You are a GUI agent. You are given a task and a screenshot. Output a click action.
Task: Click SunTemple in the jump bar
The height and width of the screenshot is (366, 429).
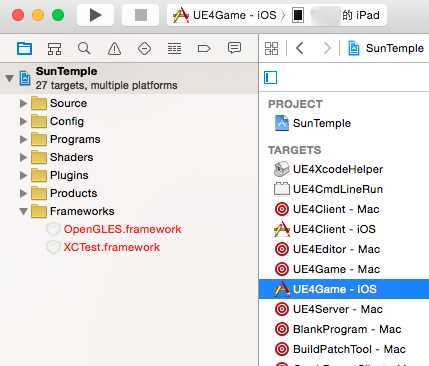(395, 48)
